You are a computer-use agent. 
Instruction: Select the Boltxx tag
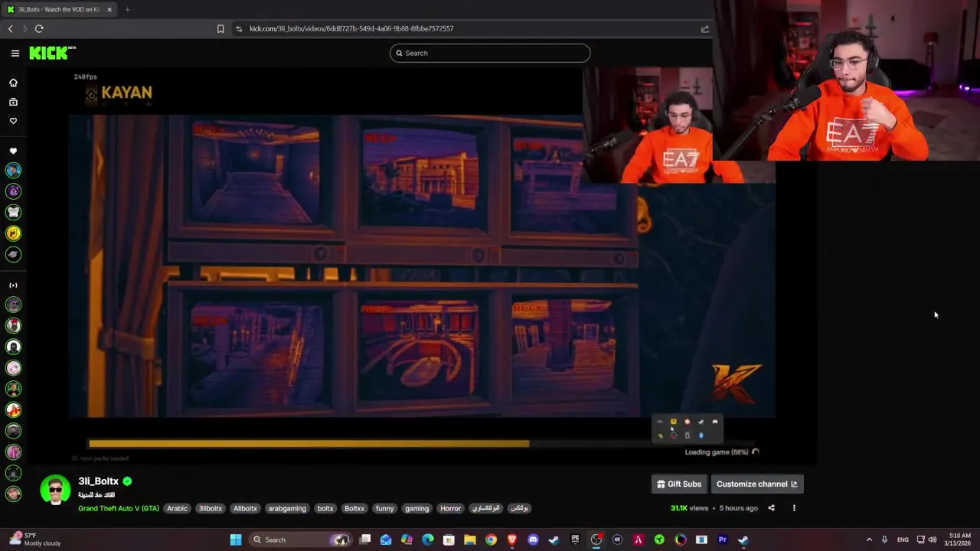point(354,508)
